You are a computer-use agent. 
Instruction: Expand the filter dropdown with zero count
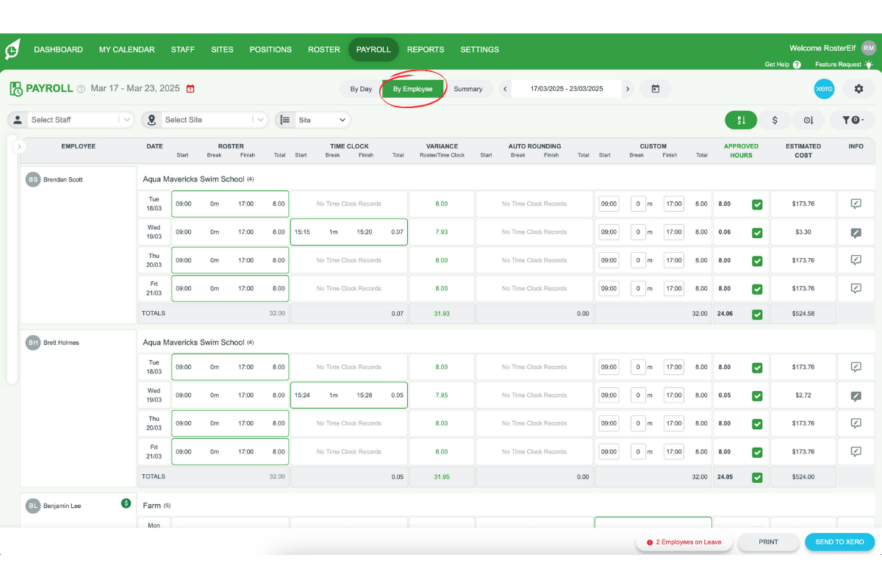[850, 119]
